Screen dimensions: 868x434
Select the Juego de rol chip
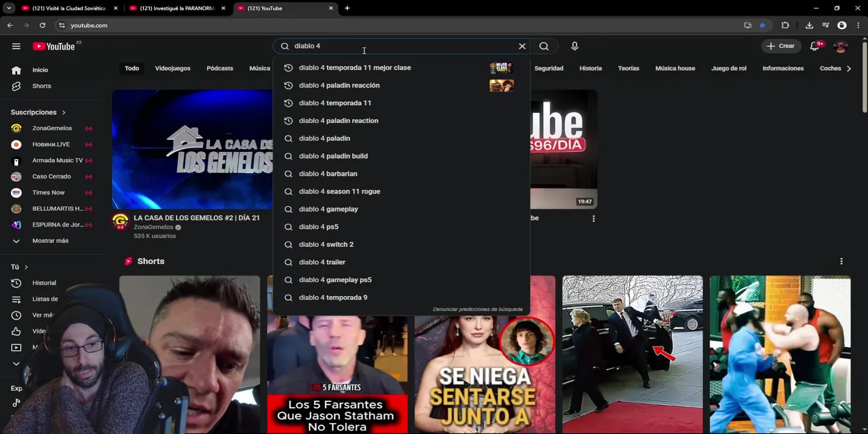click(729, 69)
